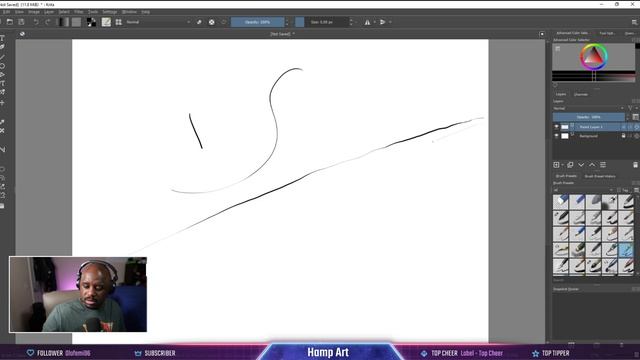Viewport: 640px width, 360px height.
Task: Open the Edit menu
Action: point(6,12)
